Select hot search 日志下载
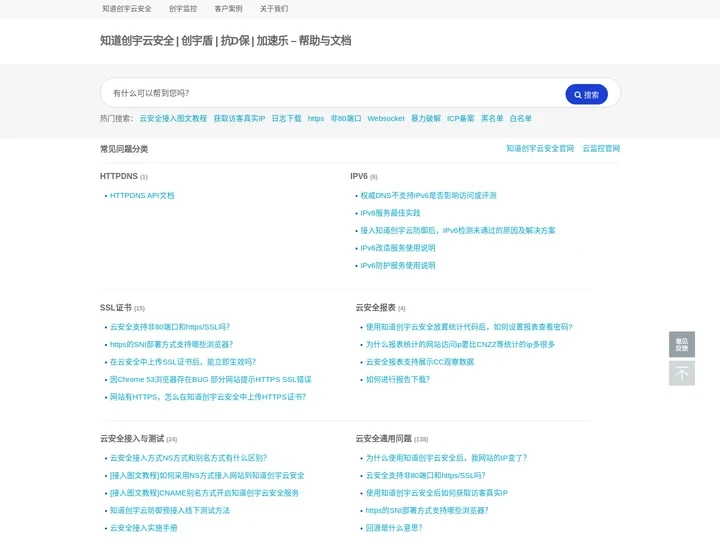The width and height of the screenshot is (720, 540). coord(287,118)
